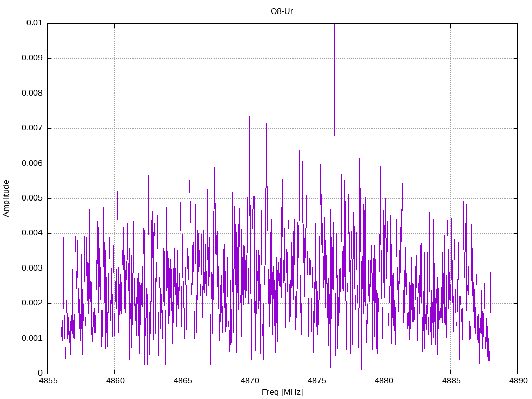Click the 4885 x-axis tick label
This screenshot has height=399, width=532.
[451, 381]
